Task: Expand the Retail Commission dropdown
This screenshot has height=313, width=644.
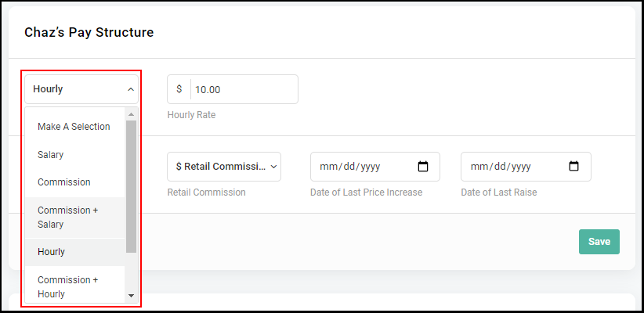Action: tap(224, 167)
